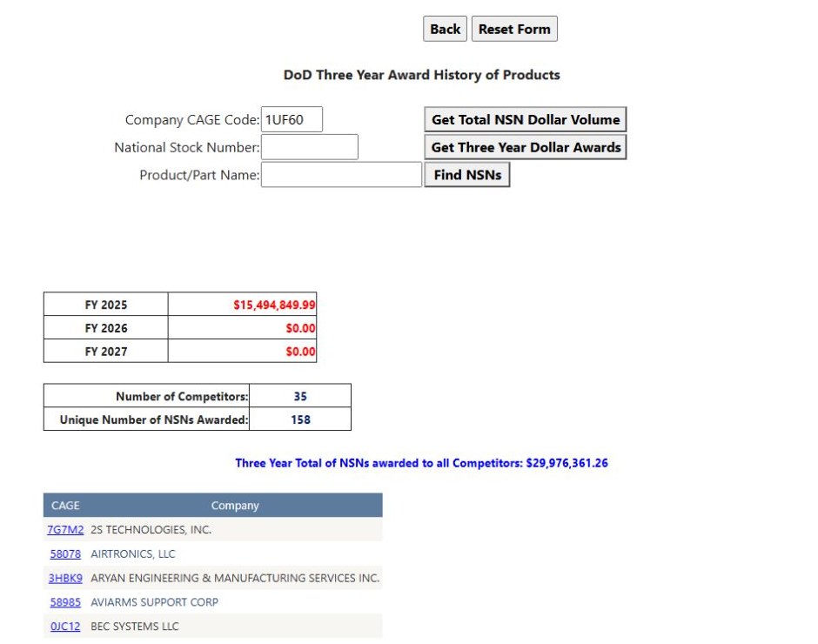Click the FY 2025 row label
The height and width of the screenshot is (644, 818).
tap(106, 305)
